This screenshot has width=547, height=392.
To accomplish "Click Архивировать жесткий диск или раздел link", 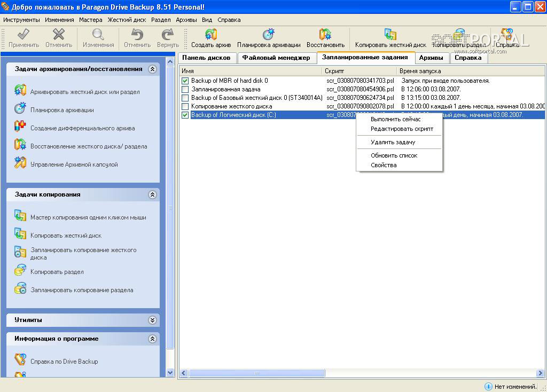I will click(85, 92).
